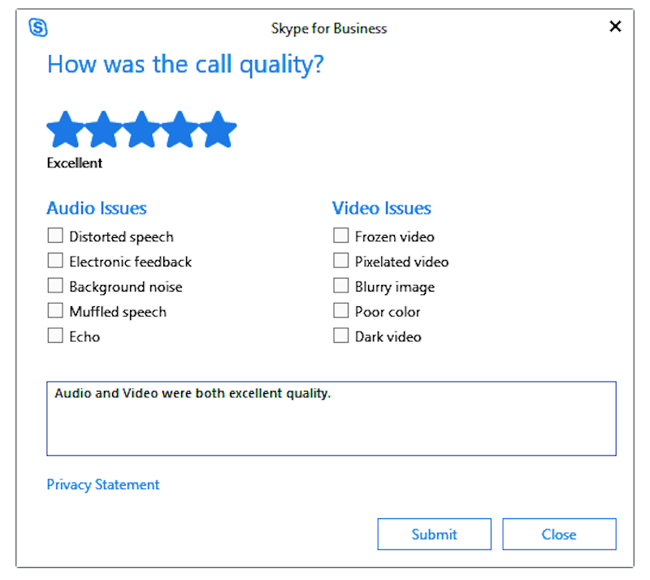The image size is (650, 580).
Task: Check the Echo checkbox
Action: [x=55, y=335]
